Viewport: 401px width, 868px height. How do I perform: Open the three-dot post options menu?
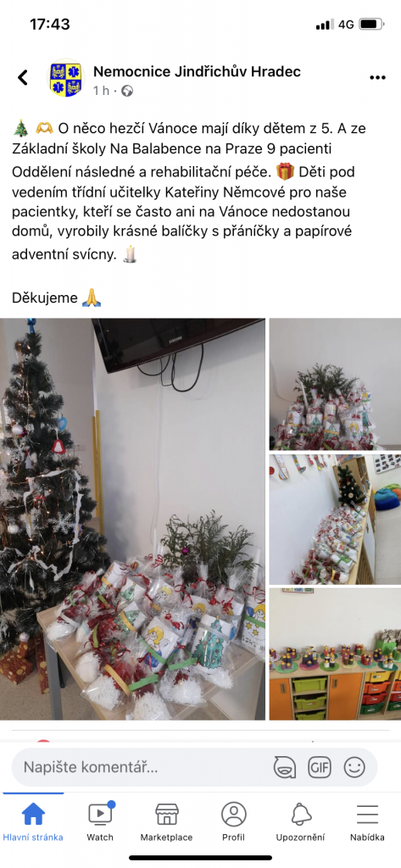coord(377,77)
